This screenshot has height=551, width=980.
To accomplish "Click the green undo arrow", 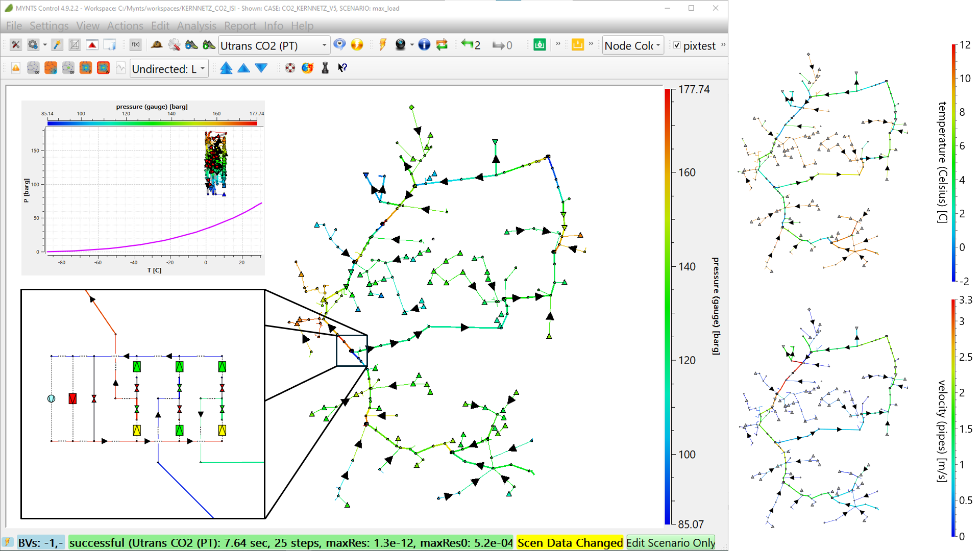I will tap(467, 44).
